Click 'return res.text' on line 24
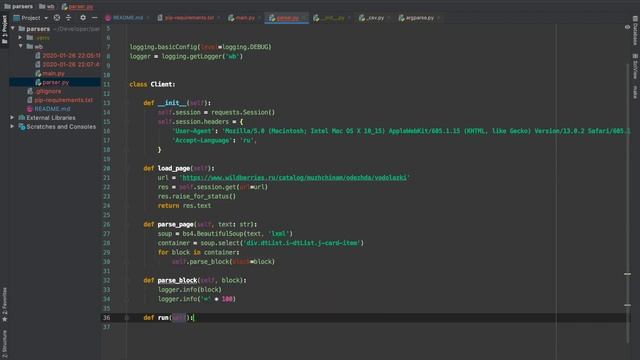The image size is (640, 360). coord(184,206)
